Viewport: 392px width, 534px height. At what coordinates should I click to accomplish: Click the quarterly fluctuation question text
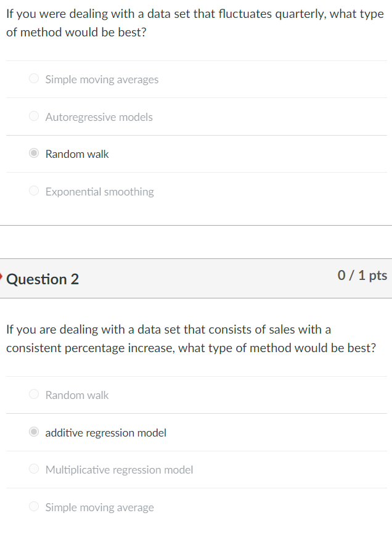pos(195,23)
